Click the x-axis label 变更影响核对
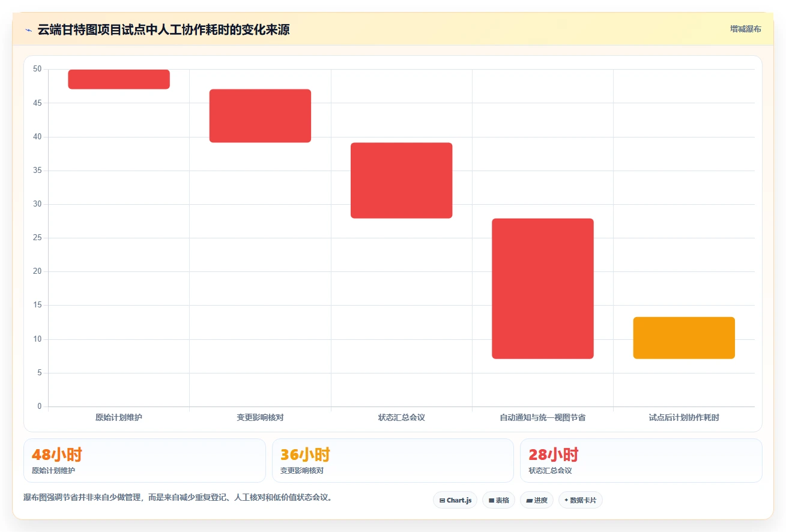The width and height of the screenshot is (786, 532). pyautogui.click(x=260, y=417)
